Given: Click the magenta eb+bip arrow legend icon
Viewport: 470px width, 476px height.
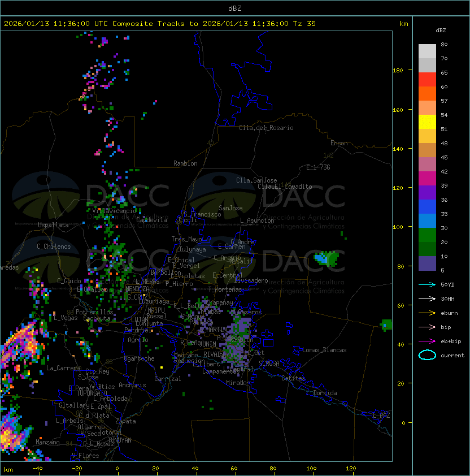Looking at the screenshot, I should 427,341.
